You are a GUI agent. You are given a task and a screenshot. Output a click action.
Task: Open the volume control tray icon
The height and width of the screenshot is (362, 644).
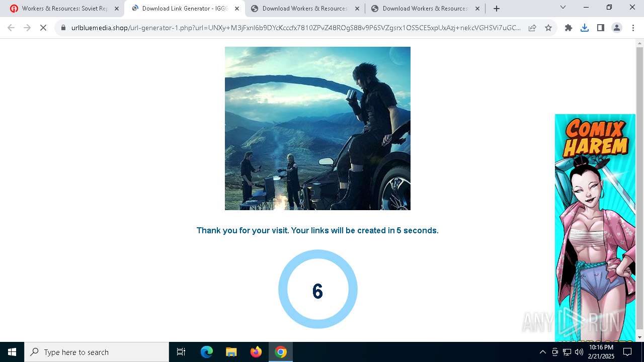pyautogui.click(x=579, y=352)
